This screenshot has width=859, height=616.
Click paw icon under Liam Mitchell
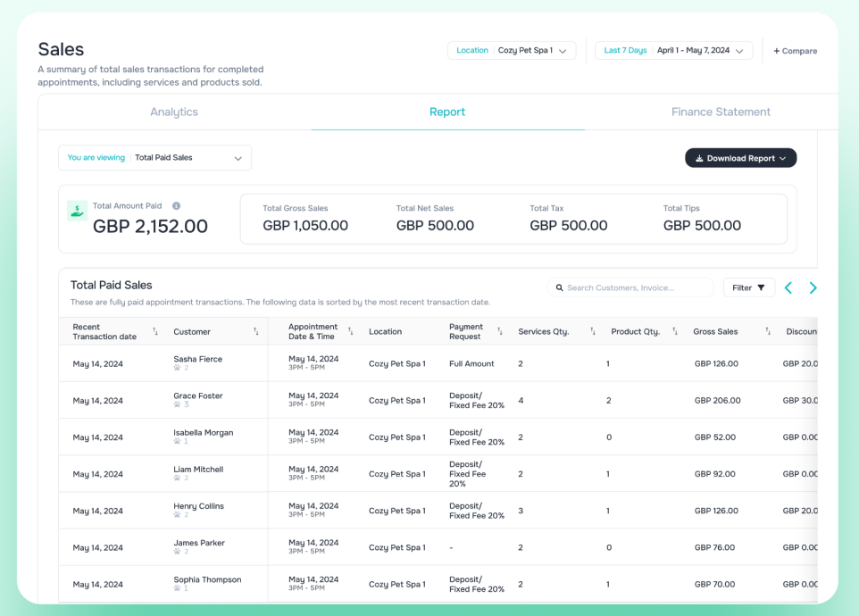click(177, 478)
